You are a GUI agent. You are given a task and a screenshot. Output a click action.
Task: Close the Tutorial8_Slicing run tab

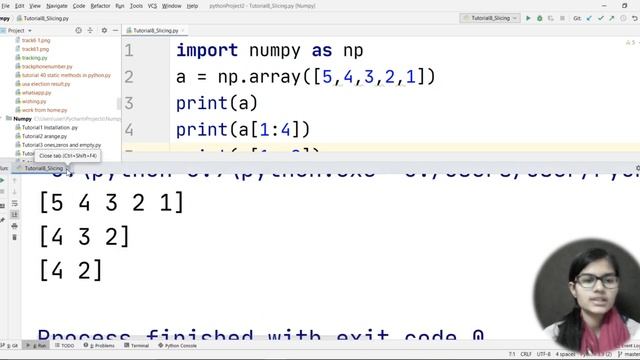pyautogui.click(x=67, y=169)
